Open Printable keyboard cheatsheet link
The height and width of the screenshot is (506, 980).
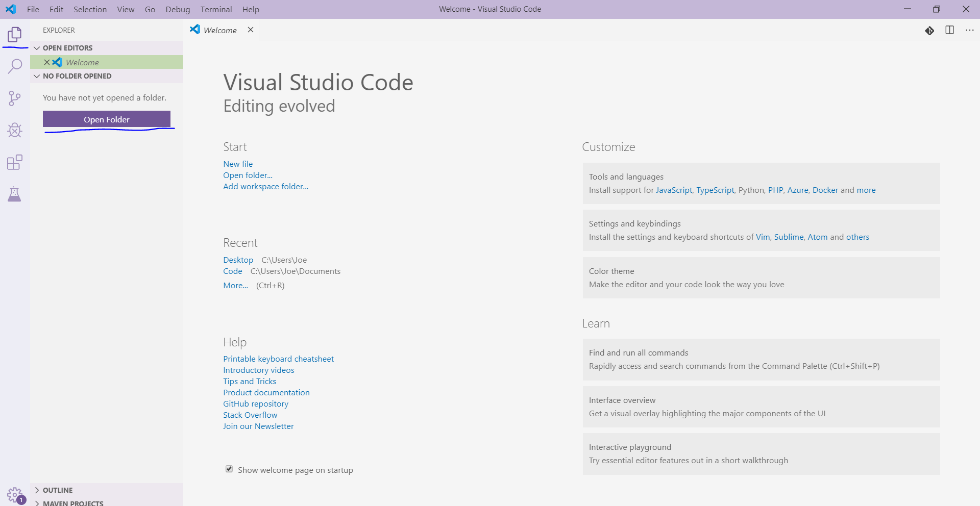pos(279,359)
